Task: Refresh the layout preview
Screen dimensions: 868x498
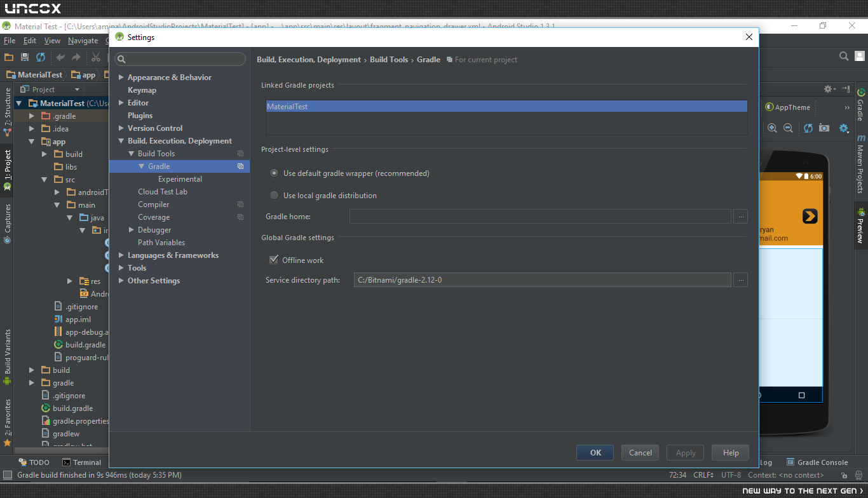Action: (x=808, y=128)
